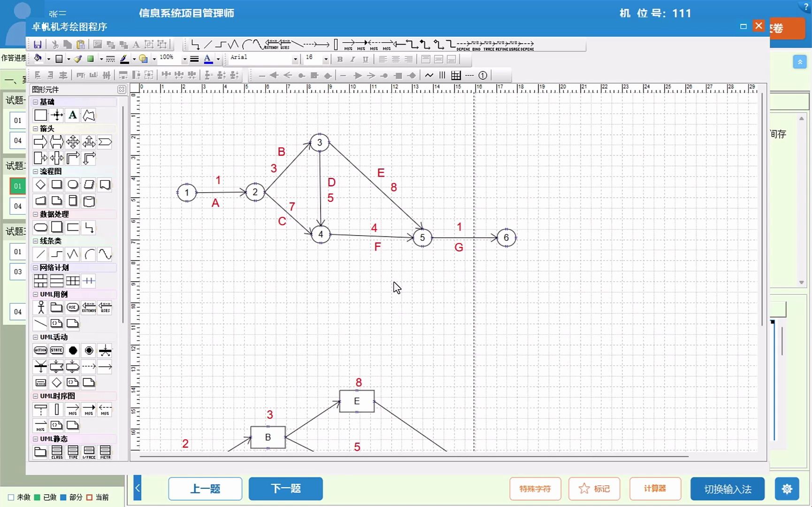
Task: Collapse the UML时序图 palette group
Action: (x=35, y=396)
